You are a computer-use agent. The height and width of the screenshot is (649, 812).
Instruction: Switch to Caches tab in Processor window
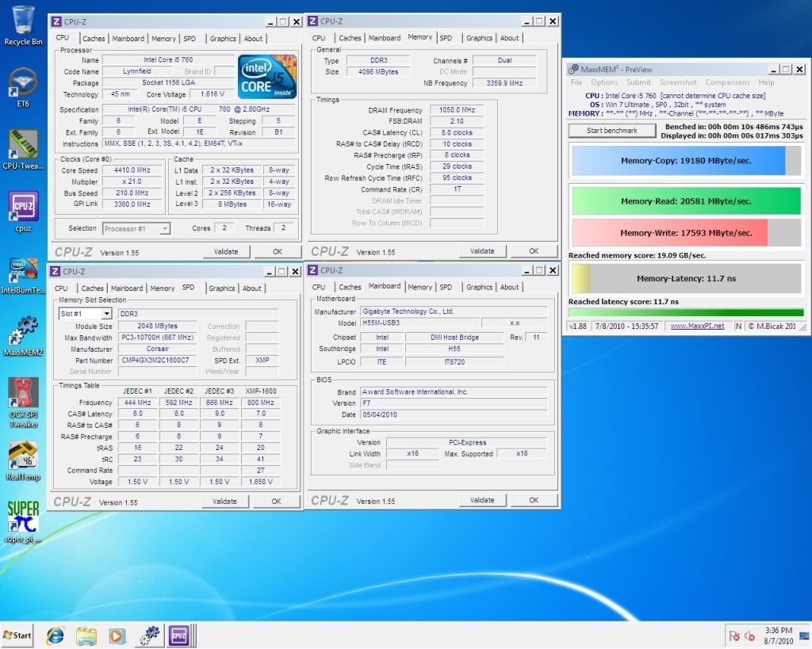pos(94,38)
